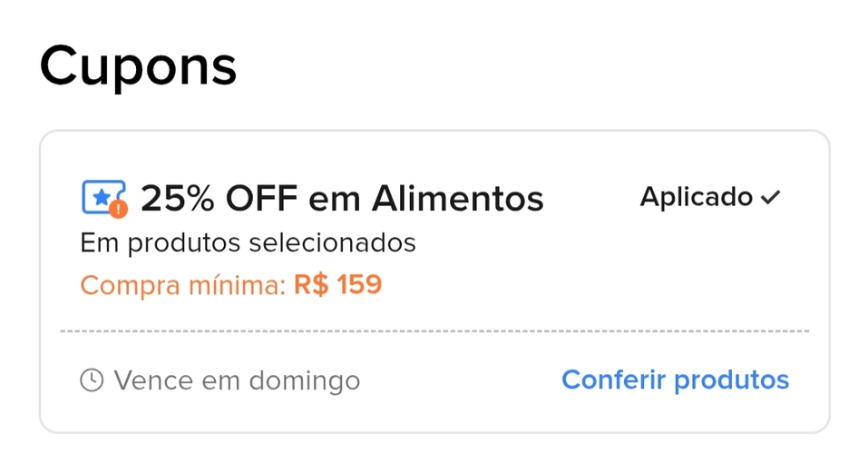This screenshot has height=454, width=868.
Task: Toggle the Aplicado coupon status
Action: click(710, 197)
